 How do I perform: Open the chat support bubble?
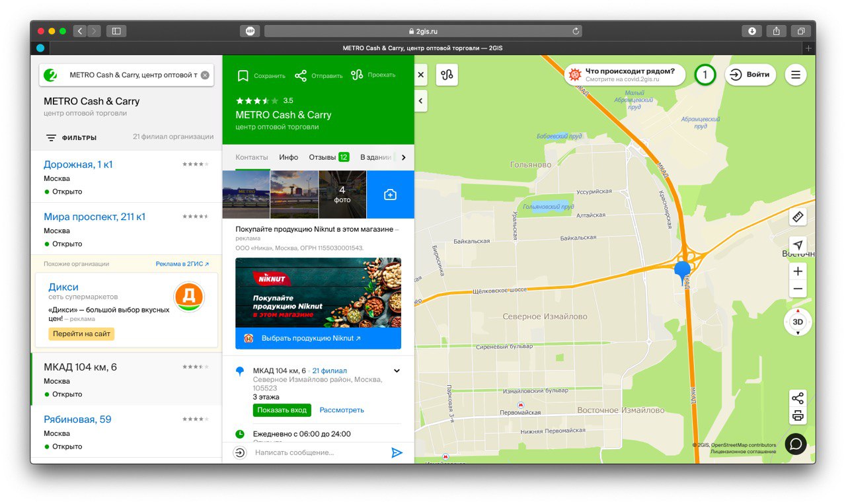point(796,444)
